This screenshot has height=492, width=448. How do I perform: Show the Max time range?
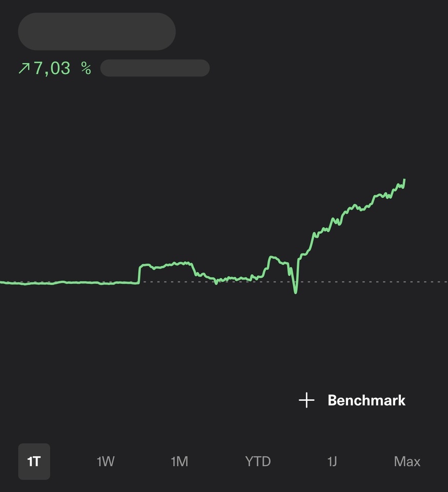click(x=407, y=461)
